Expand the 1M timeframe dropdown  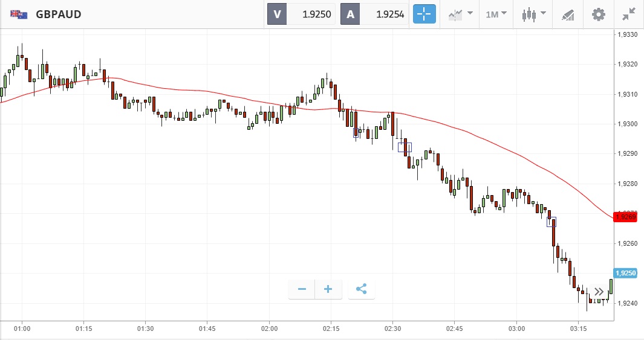pos(496,14)
